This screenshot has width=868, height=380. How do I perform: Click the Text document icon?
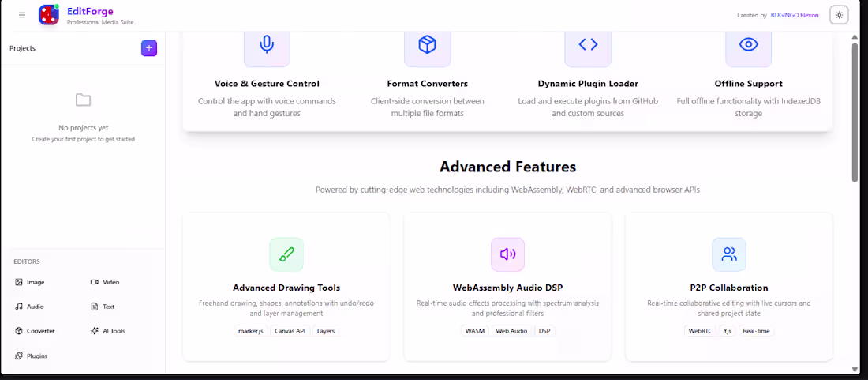(x=94, y=307)
